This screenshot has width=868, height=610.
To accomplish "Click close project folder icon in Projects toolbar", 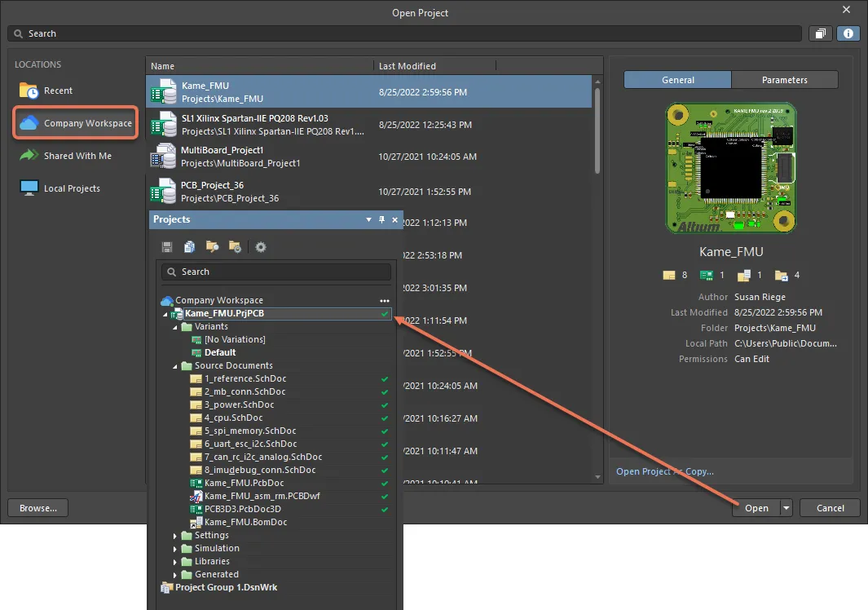I will click(235, 247).
